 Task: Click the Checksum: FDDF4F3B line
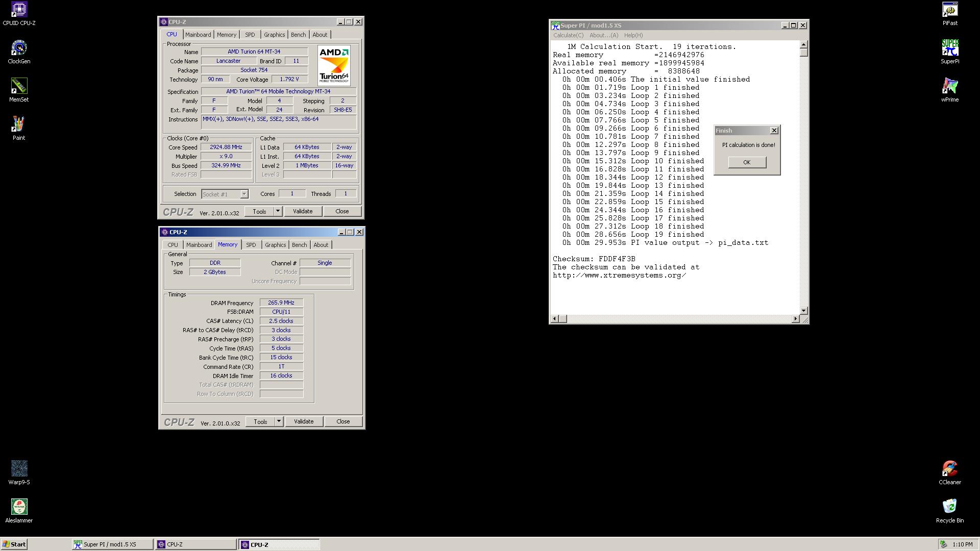(x=594, y=259)
